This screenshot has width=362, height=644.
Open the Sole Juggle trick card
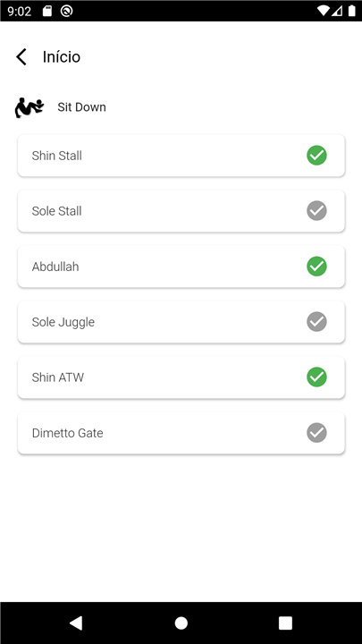pyautogui.click(x=181, y=322)
